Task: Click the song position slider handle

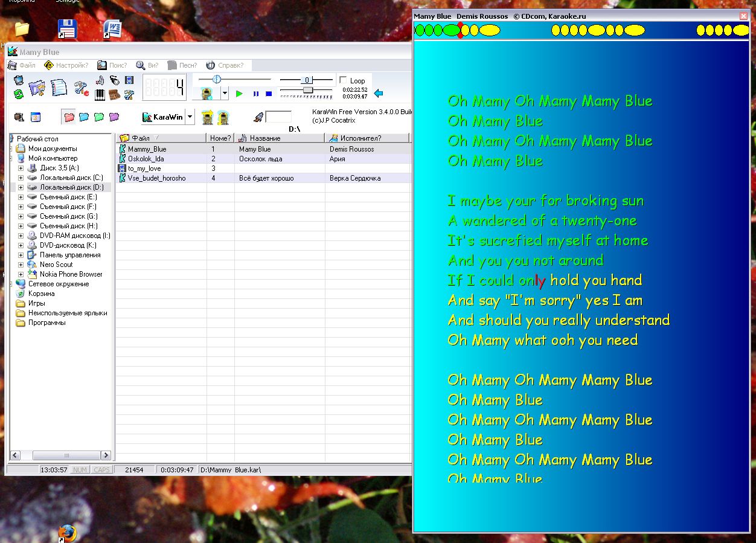Action: pos(217,79)
